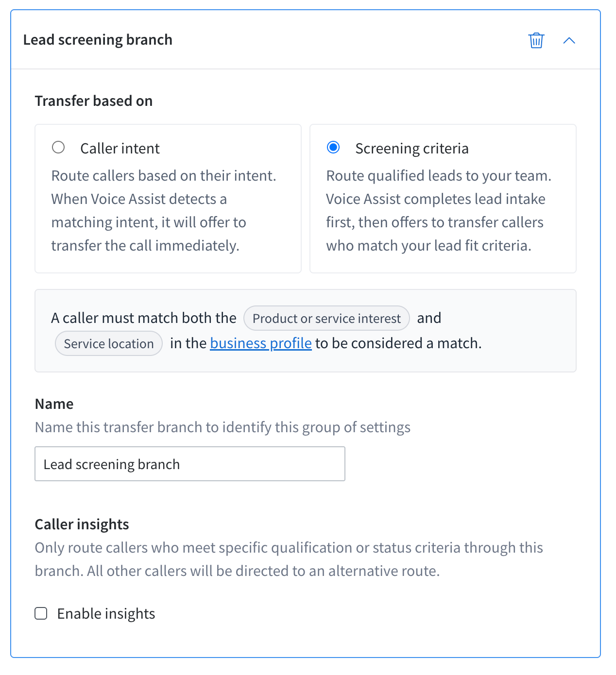The height and width of the screenshot is (675, 616).
Task: Select the Screening criteria radio button
Action: pyautogui.click(x=333, y=147)
